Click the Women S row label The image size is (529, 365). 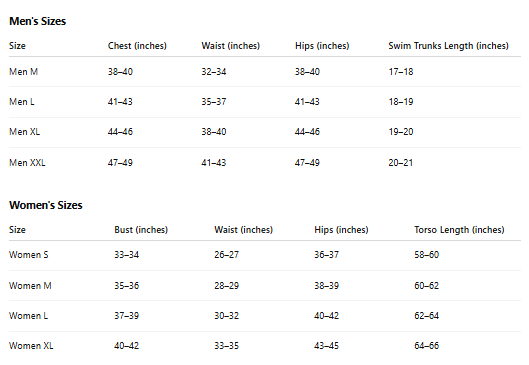click(29, 255)
